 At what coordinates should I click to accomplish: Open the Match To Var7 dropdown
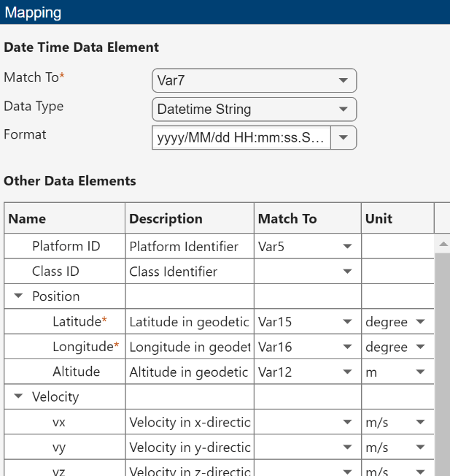click(254, 81)
